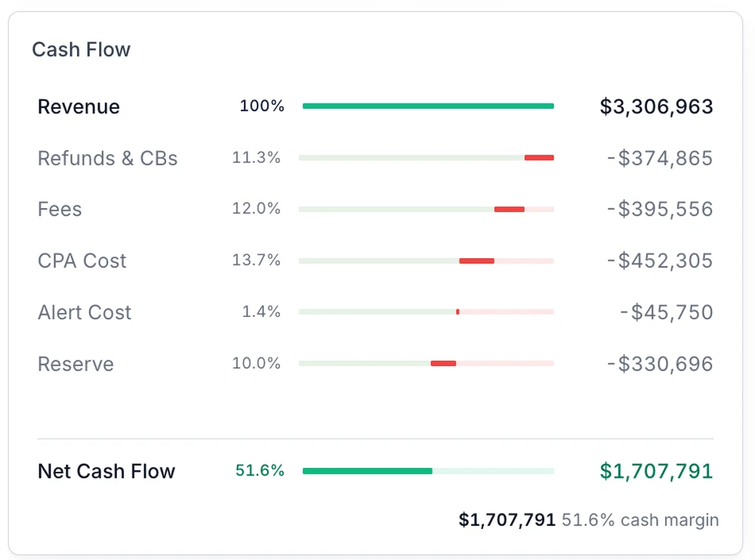Select the Refunds & CBs label
The height and width of the screenshot is (560, 755).
click(107, 158)
